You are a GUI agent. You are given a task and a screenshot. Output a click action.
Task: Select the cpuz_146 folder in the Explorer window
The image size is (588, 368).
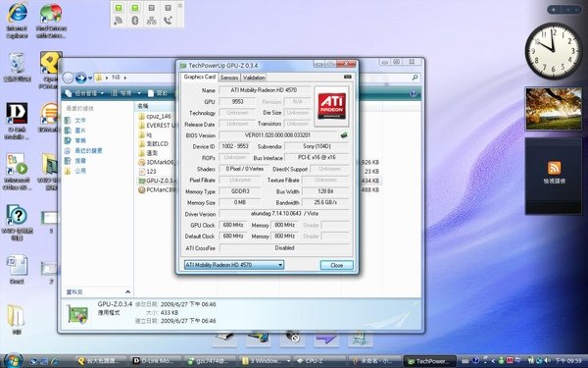[155, 116]
